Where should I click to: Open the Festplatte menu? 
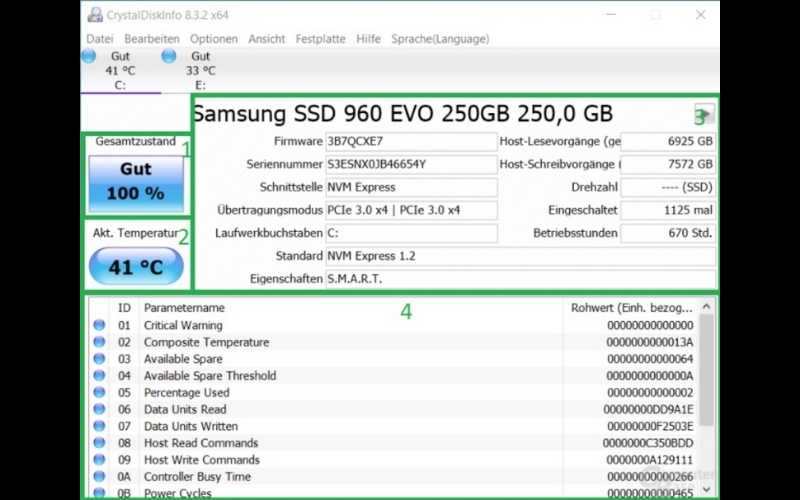[320, 39]
